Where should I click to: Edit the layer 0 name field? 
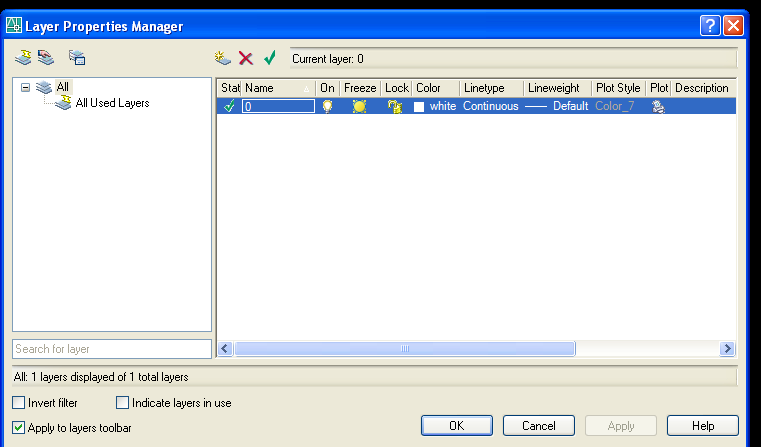[x=279, y=106]
